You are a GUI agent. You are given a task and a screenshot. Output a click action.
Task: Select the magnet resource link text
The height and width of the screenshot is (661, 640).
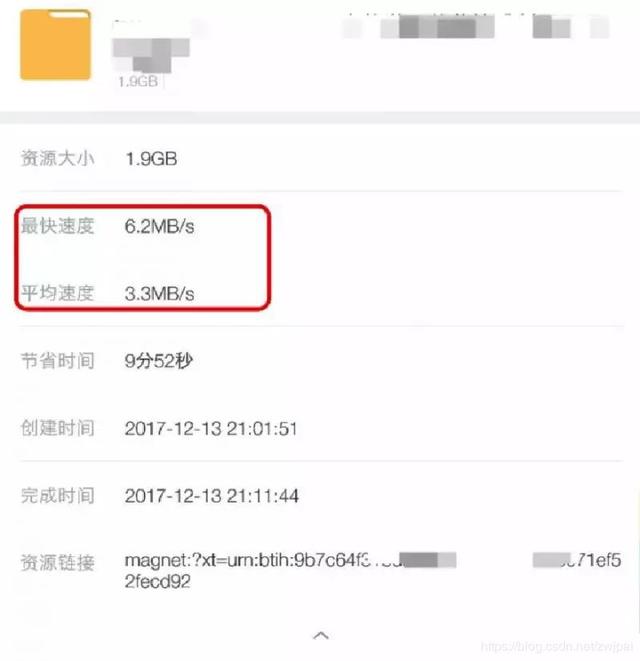pos(373,571)
